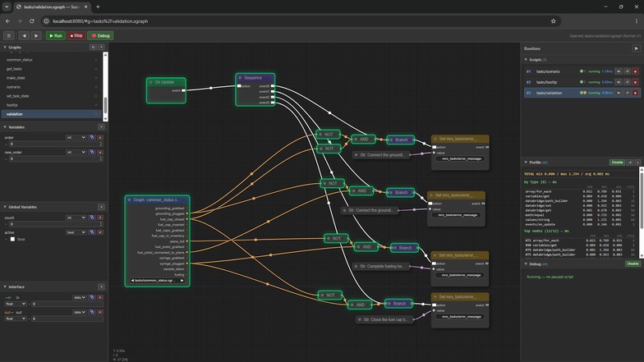The image size is (644, 362).
Task: Open type dropdown for order variable
Action: click(76, 138)
